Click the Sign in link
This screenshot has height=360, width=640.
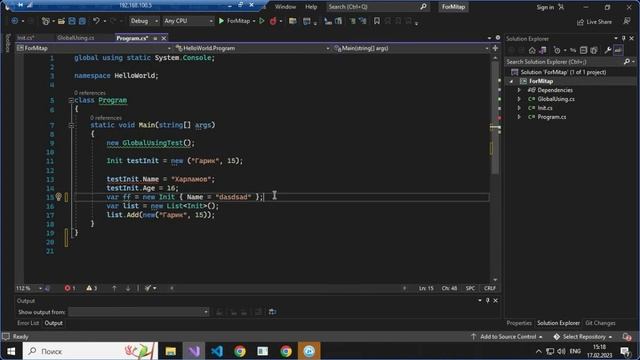pos(545,7)
